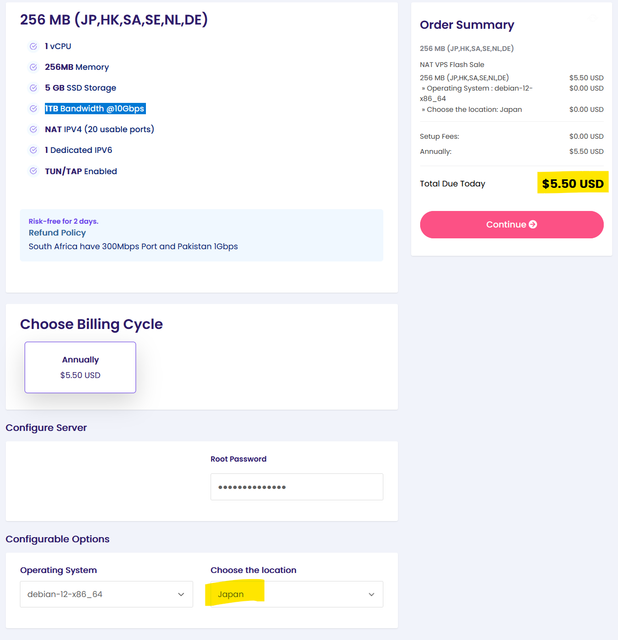Click the checkmark icon beside 5 GB SSD Storage
Viewport: 618px width, 640px height.
33,88
